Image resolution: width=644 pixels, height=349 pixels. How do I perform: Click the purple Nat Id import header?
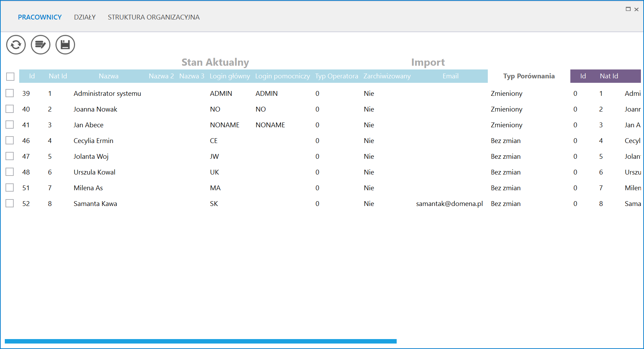[x=609, y=76]
